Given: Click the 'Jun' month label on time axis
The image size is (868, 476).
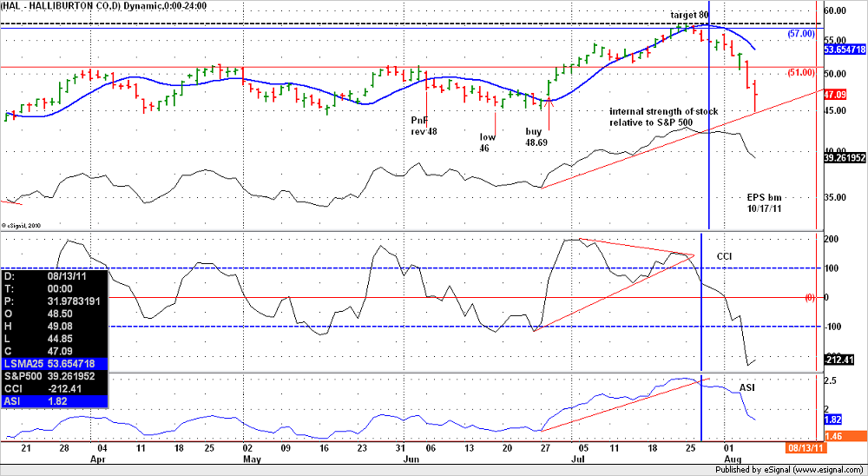Looking at the screenshot, I should pos(411,459).
